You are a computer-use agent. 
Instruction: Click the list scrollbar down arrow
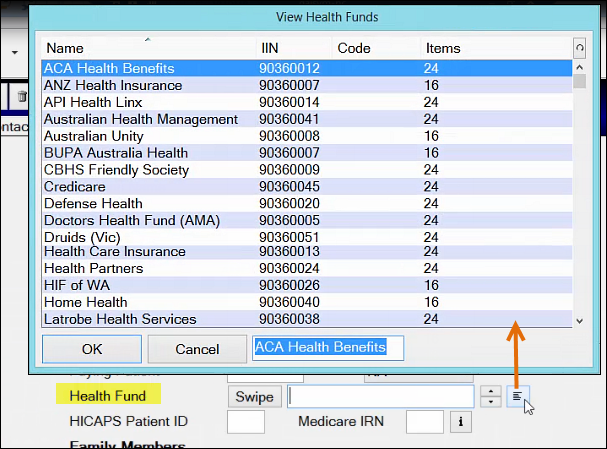(x=580, y=321)
